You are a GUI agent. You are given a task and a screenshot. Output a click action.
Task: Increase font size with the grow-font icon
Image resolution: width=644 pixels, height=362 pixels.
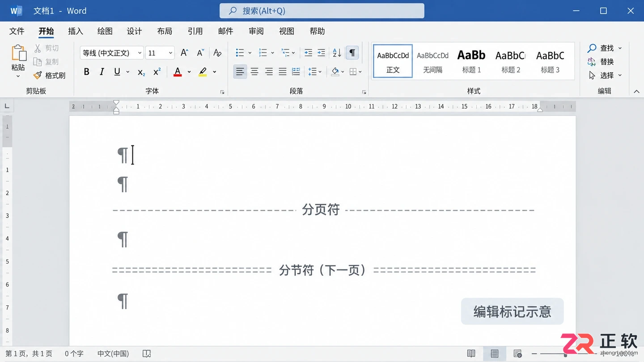click(184, 53)
